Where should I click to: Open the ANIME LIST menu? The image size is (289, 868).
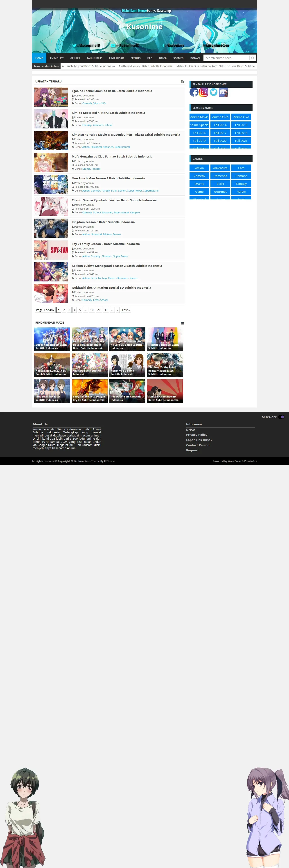(x=56, y=58)
